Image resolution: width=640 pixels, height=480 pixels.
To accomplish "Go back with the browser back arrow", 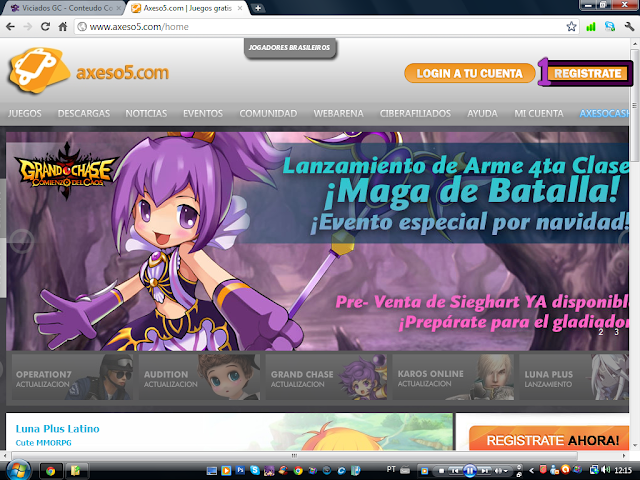I will 10,27.
